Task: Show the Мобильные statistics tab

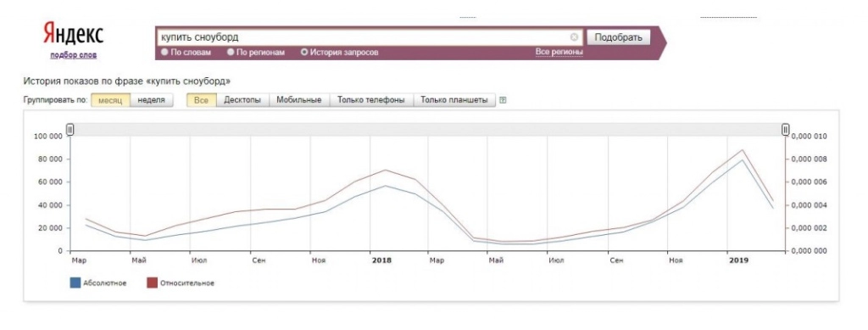Action: (x=299, y=100)
